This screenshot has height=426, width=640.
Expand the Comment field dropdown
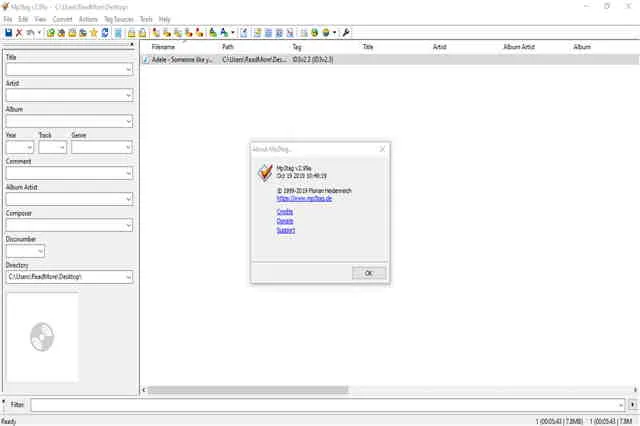click(128, 173)
